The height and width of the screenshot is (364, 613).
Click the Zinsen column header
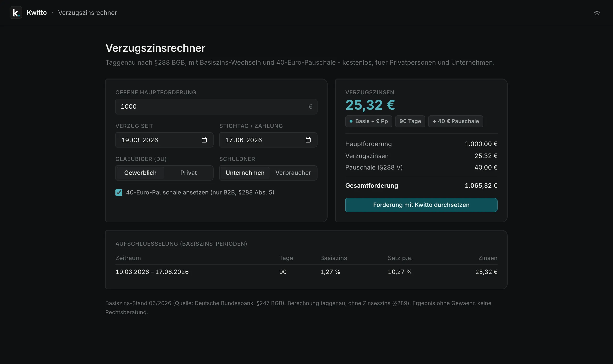click(x=488, y=258)
